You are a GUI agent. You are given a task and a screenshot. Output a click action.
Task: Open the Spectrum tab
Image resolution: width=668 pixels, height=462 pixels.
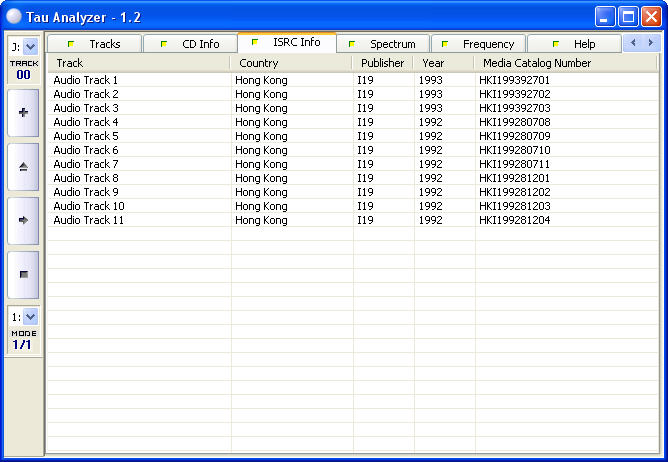click(383, 44)
